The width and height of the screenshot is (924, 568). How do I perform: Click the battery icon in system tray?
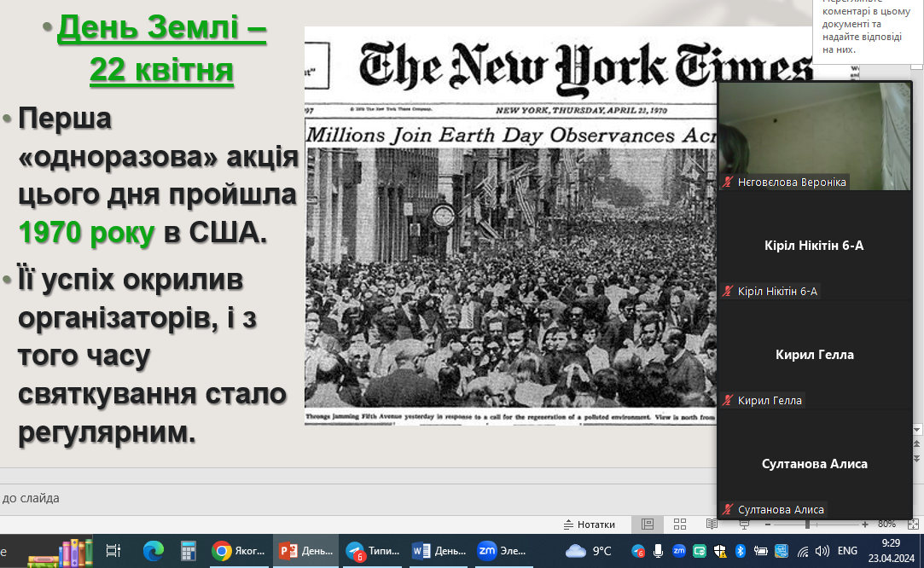click(760, 551)
